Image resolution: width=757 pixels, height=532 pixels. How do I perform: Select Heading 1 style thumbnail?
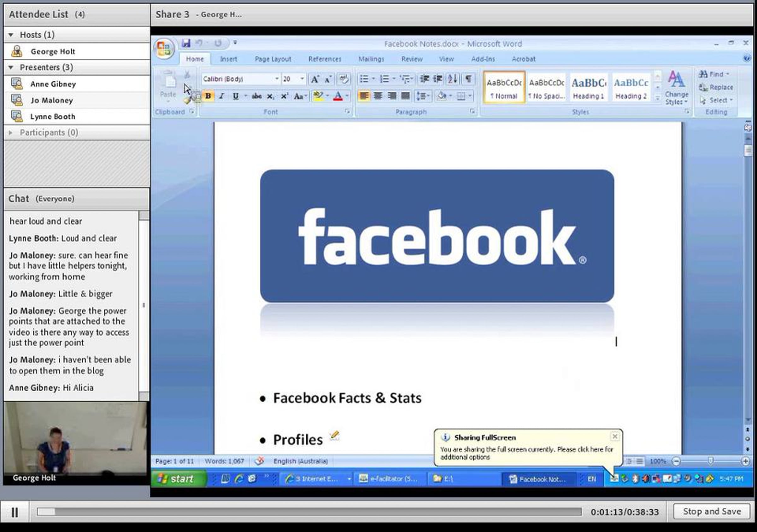[x=589, y=88]
